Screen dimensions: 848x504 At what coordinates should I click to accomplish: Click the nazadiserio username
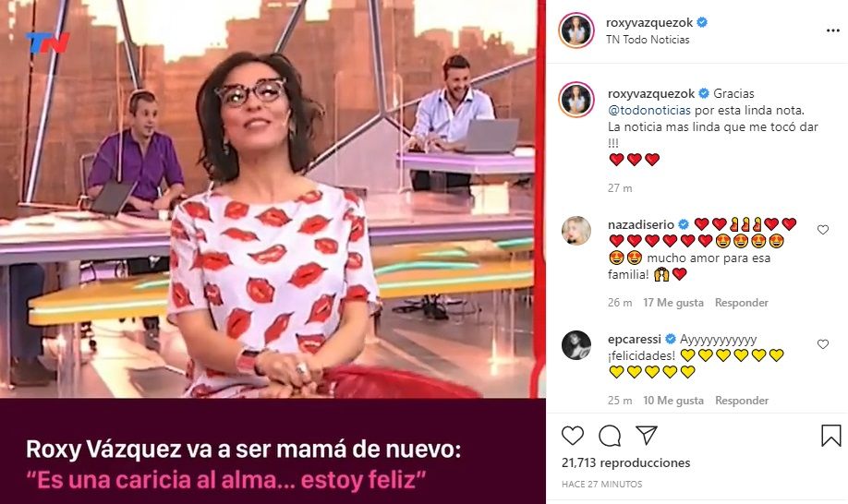click(641, 224)
